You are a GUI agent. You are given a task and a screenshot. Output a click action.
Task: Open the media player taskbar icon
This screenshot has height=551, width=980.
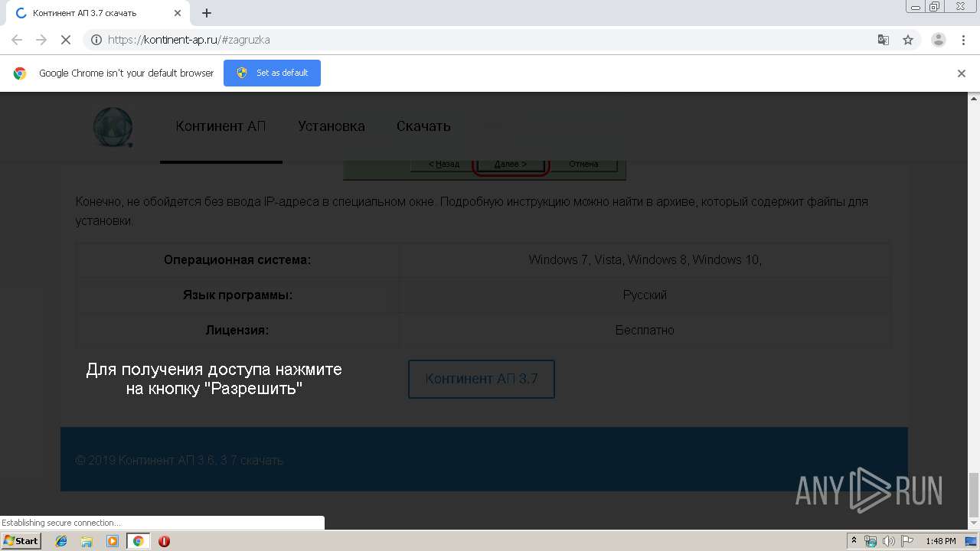[113, 541]
